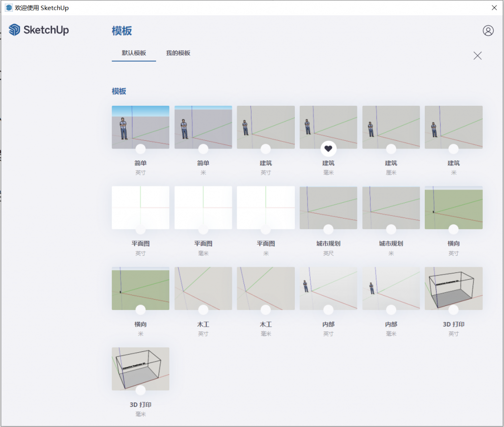
Task: Start with the 内部 英寸 template thumbnail
Action: coord(328,288)
